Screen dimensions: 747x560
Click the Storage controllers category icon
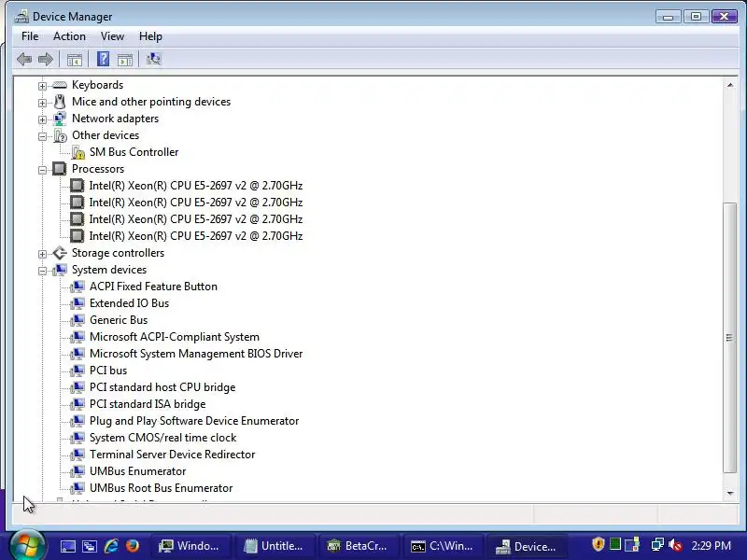tap(60, 253)
